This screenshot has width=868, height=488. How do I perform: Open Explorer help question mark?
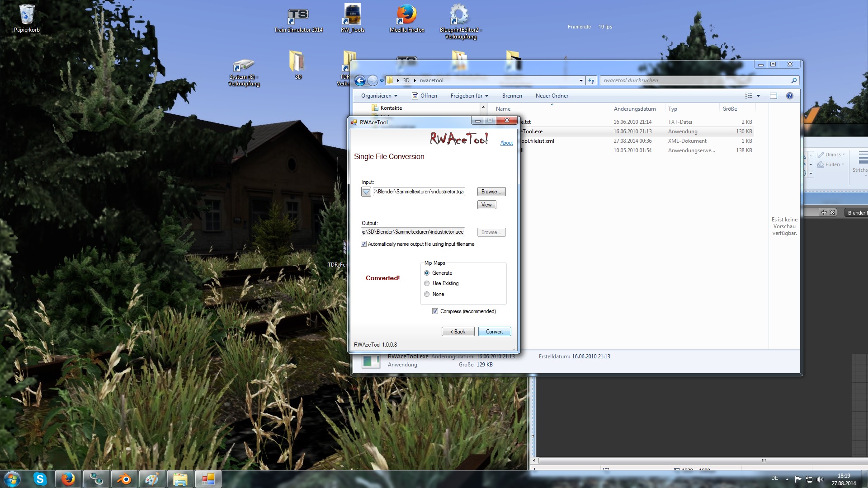[790, 96]
